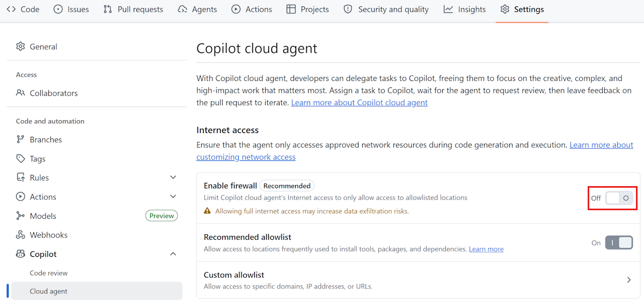Click the data exfiltration risks warning text

(x=312, y=211)
